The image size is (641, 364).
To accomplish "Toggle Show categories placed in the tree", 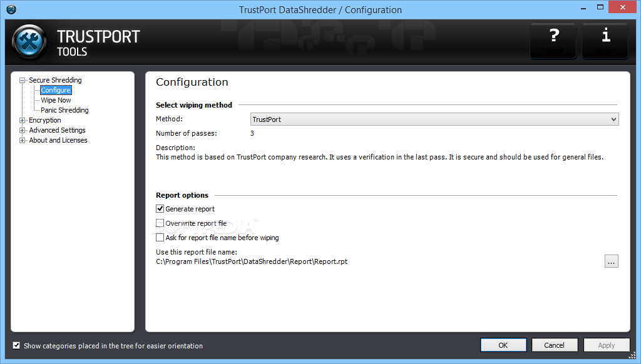I will [16, 346].
